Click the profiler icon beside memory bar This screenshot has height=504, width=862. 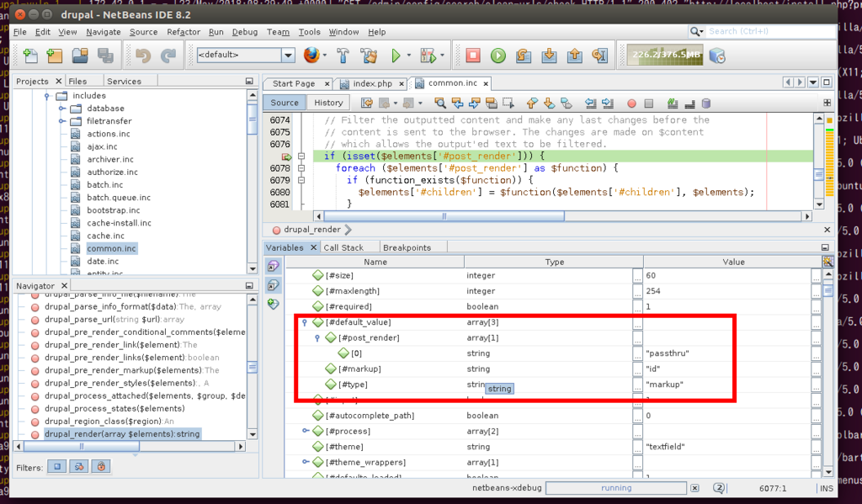point(717,56)
